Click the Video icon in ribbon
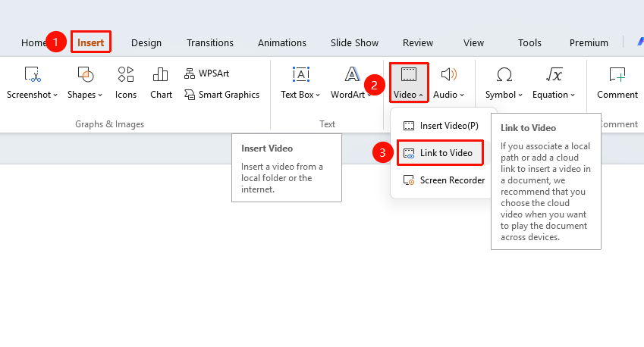Screen dimensions: 644x347 coord(409,75)
